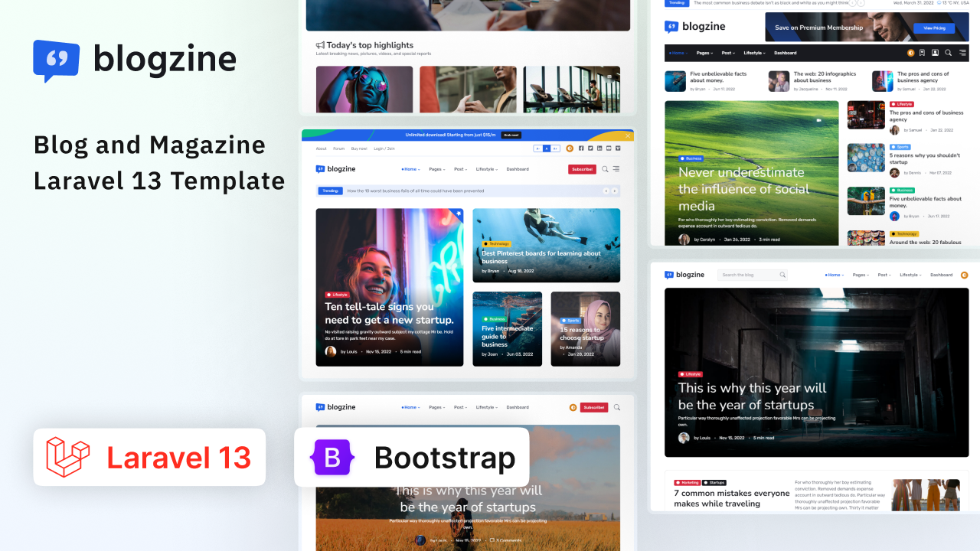This screenshot has width=980, height=551.
Task: Toggle dark mode icon beside social icons
Action: click(x=570, y=148)
